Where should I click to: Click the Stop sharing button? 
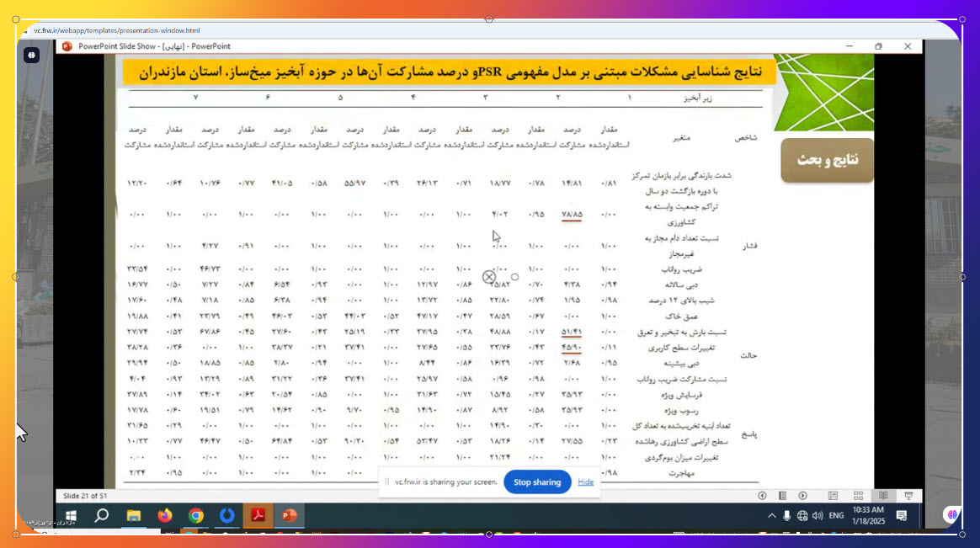(x=536, y=482)
